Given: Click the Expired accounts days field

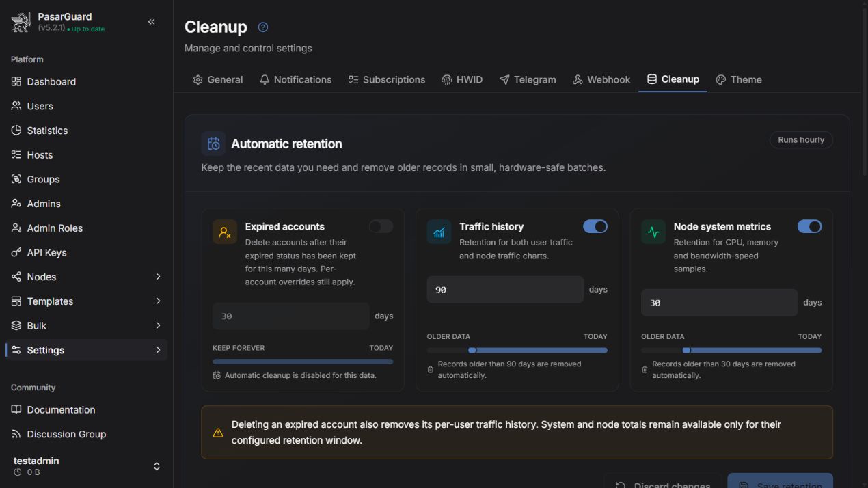Looking at the screenshot, I should [291, 316].
